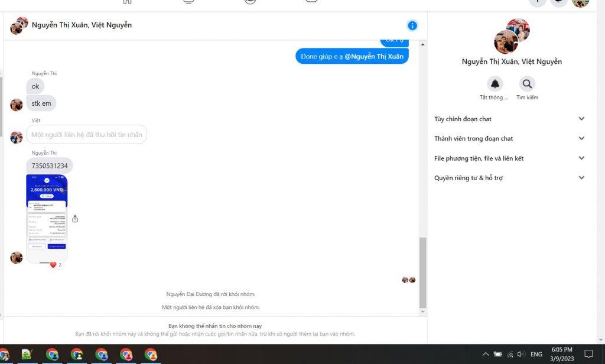The height and width of the screenshot is (364, 605).
Task: Click the 'Done giúp e ạ' sent message
Action: 352,56
